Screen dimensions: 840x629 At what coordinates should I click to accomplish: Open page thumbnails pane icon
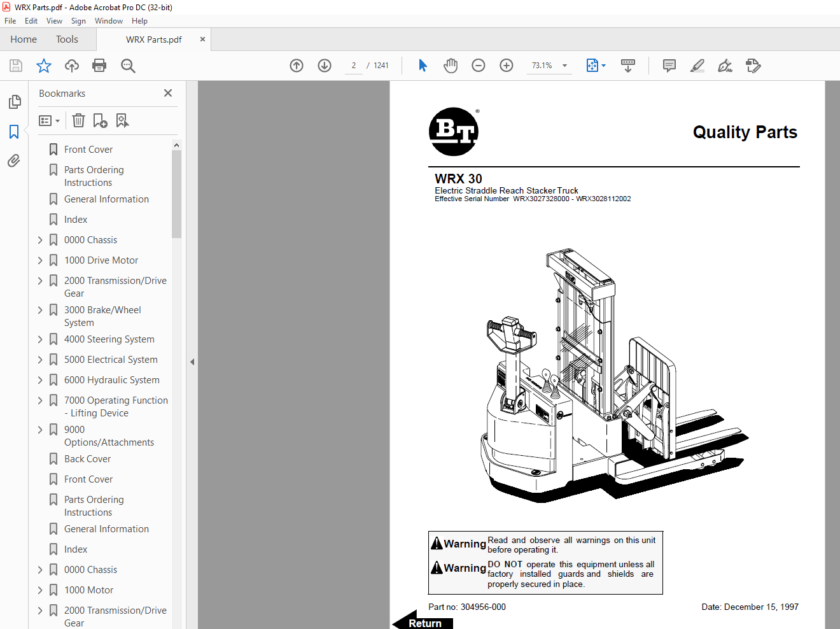(14, 102)
